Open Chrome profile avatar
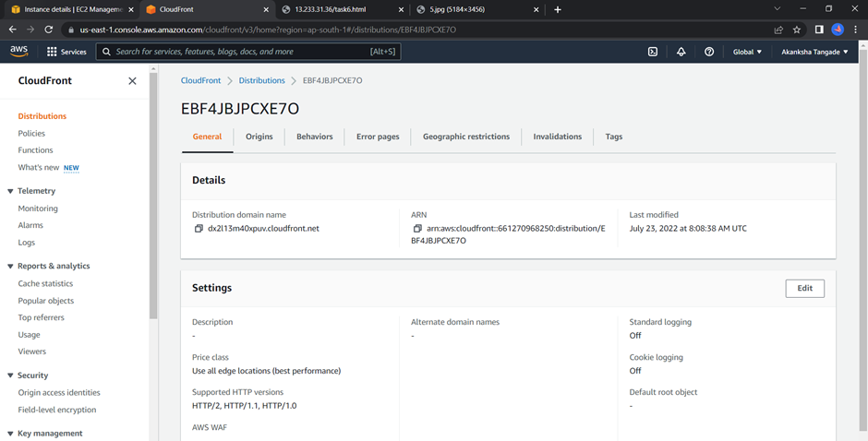Screen dimensions: 868x441 [838, 30]
